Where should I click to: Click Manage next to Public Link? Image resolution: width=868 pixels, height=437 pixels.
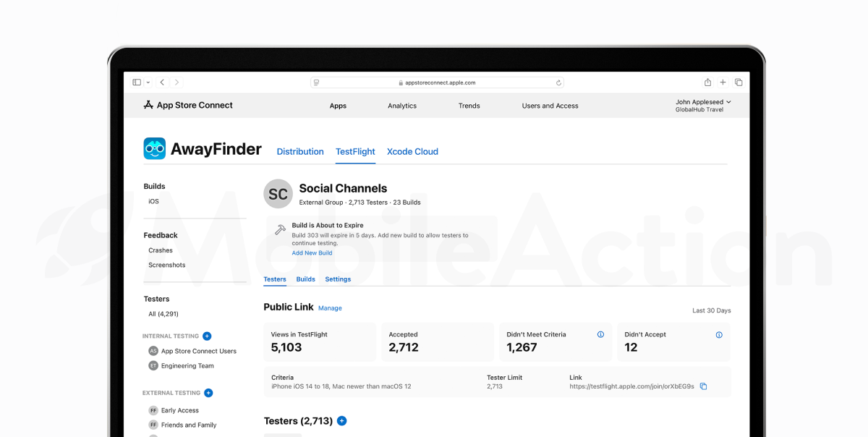(330, 308)
